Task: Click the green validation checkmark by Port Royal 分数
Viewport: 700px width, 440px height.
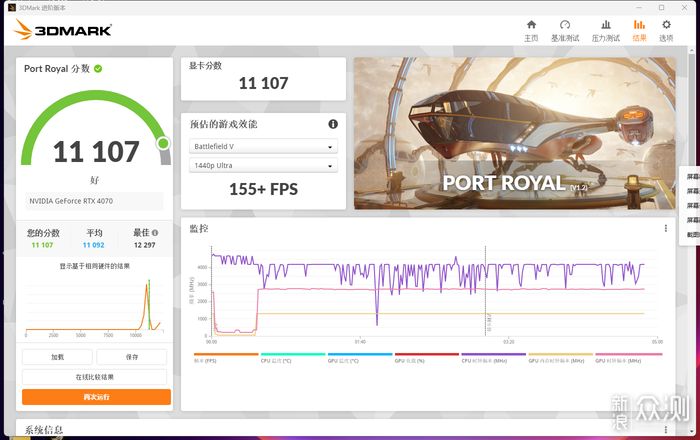Action: click(x=98, y=69)
